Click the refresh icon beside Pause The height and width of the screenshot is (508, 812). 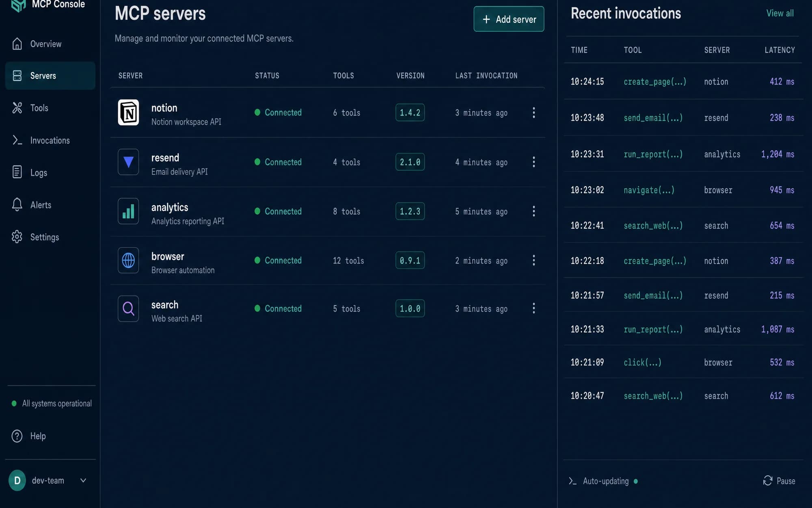768,481
